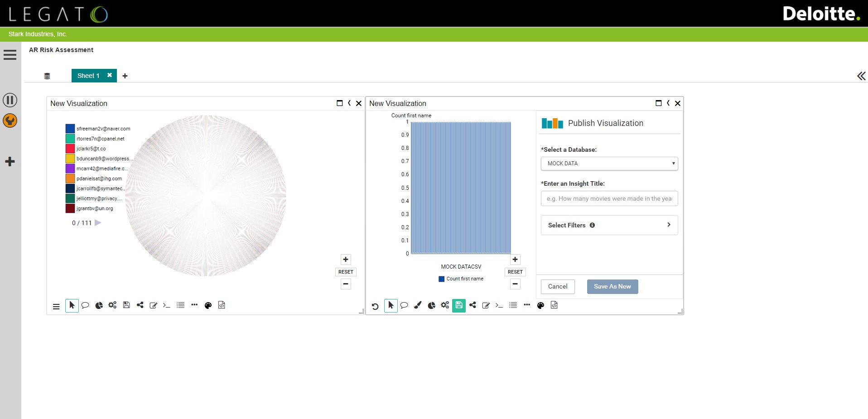Click the Cancel button
The width and height of the screenshot is (868, 419).
(558, 287)
